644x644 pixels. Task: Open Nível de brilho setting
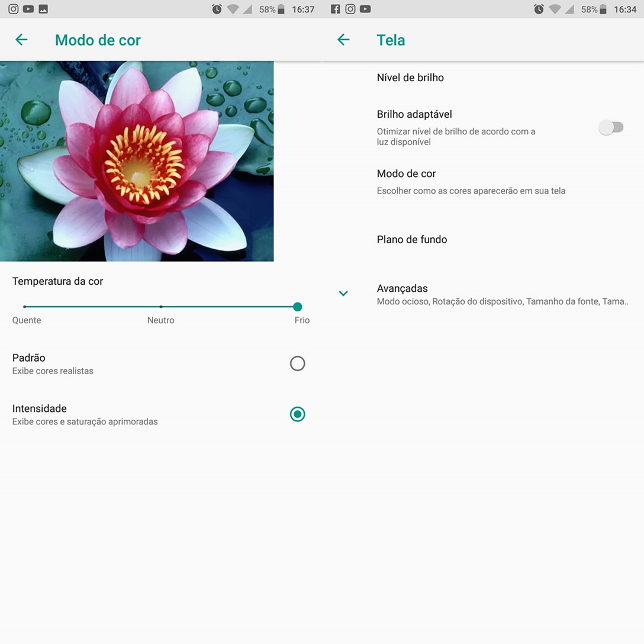(483, 78)
